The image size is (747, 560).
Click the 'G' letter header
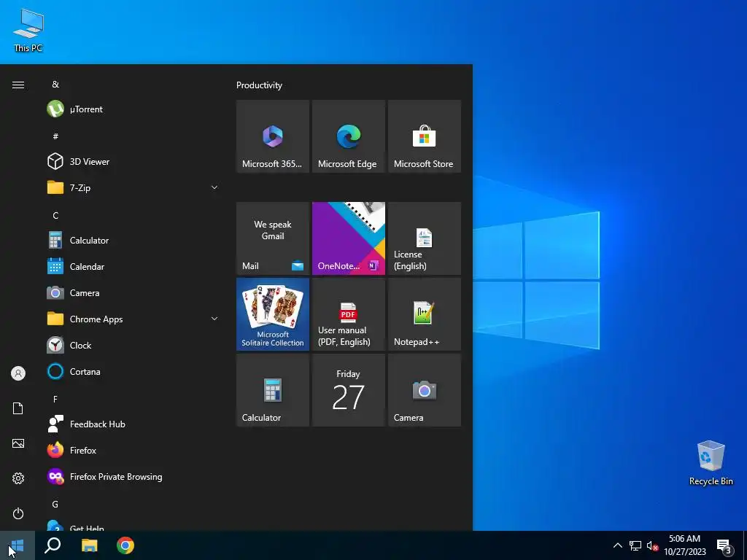pos(55,504)
